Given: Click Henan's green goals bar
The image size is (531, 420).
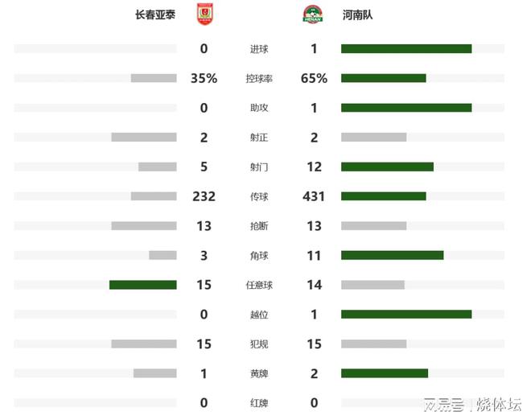Looking at the screenshot, I should [x=406, y=49].
